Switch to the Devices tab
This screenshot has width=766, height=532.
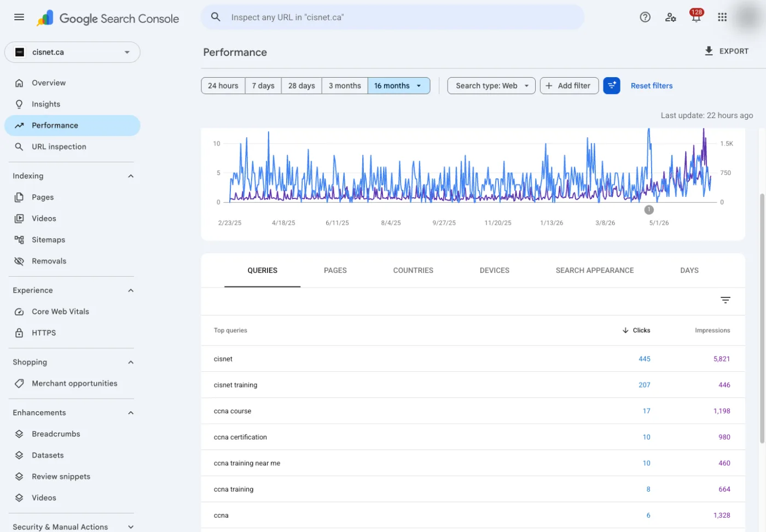pos(495,271)
